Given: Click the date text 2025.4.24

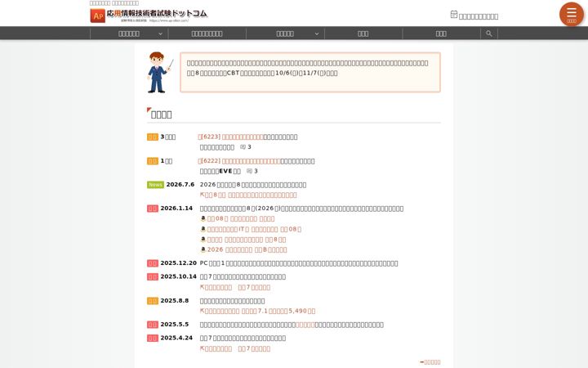Looking at the screenshot, I should (176, 338).
